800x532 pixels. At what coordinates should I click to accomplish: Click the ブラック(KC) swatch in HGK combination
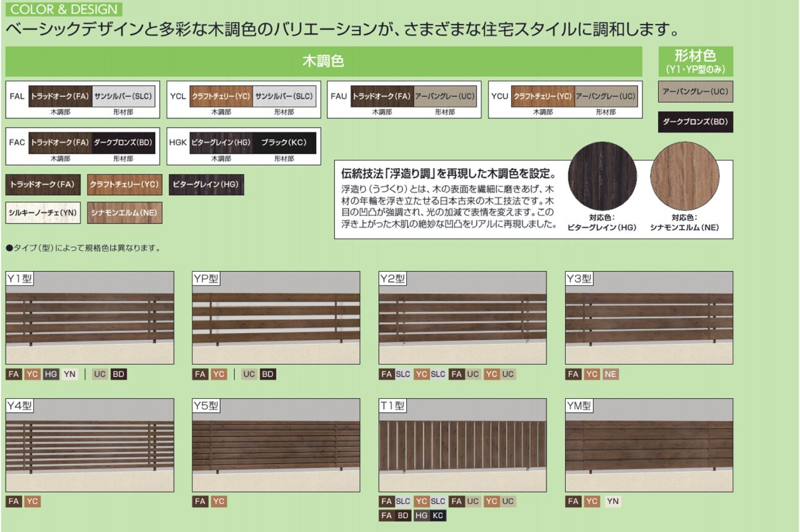coord(284,142)
